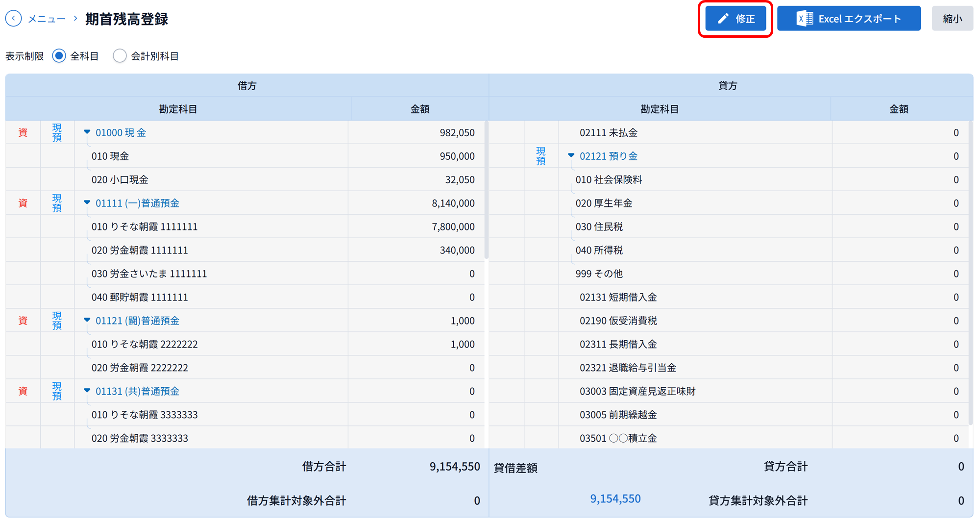This screenshot has width=980, height=523.
Task: Click the 借方合計 total 9,154,550
Action: [x=455, y=466]
